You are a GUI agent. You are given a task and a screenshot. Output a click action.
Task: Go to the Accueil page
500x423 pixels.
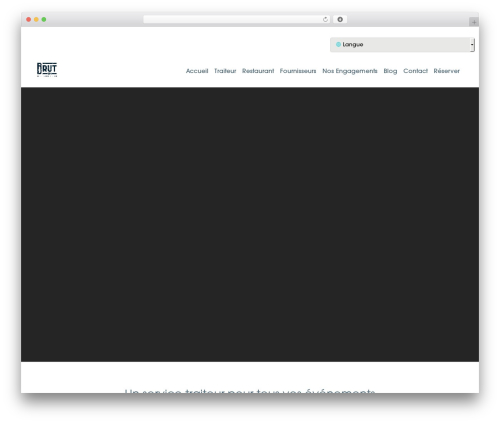[x=197, y=71]
